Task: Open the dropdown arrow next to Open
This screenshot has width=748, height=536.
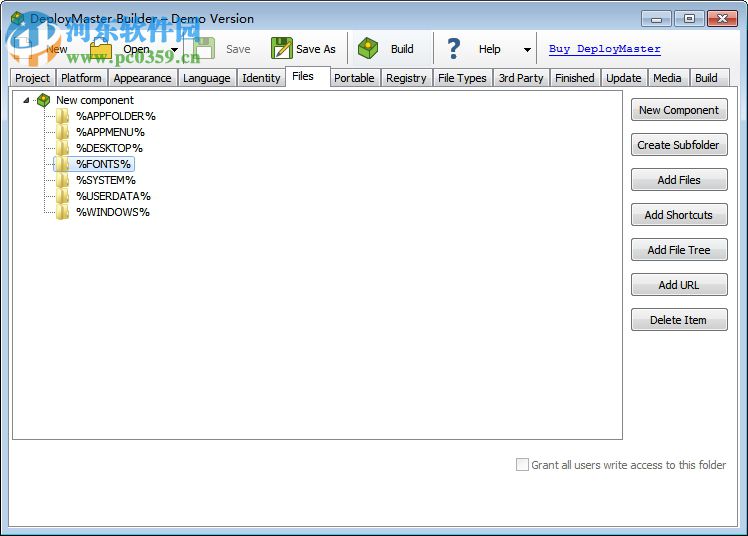Action: tap(174, 50)
